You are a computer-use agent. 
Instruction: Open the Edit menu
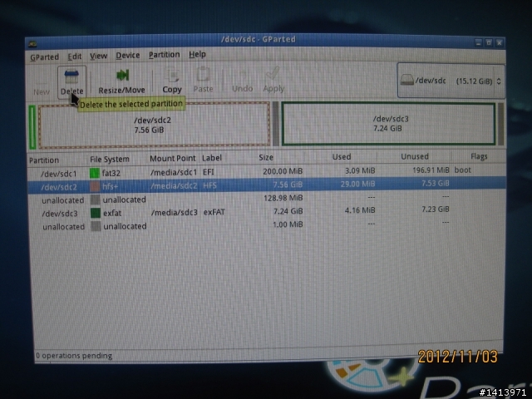74,57
